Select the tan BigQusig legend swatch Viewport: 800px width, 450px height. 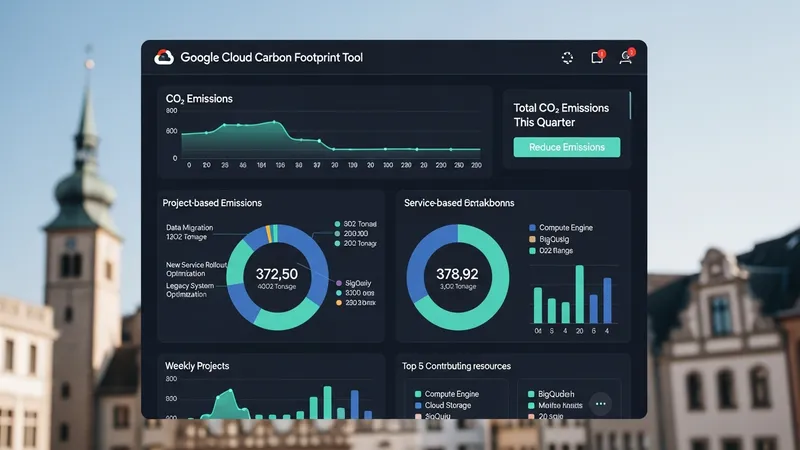click(x=532, y=239)
